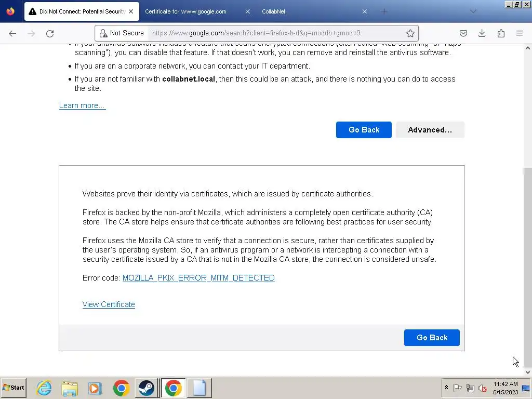Click the scrollbar down arrow
This screenshot has width=532, height=399.
pos(528,372)
